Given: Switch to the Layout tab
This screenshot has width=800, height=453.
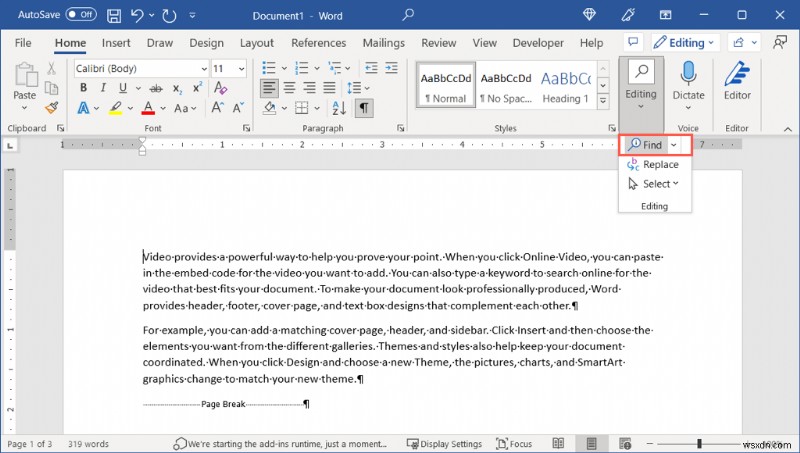Looking at the screenshot, I should click(x=257, y=43).
